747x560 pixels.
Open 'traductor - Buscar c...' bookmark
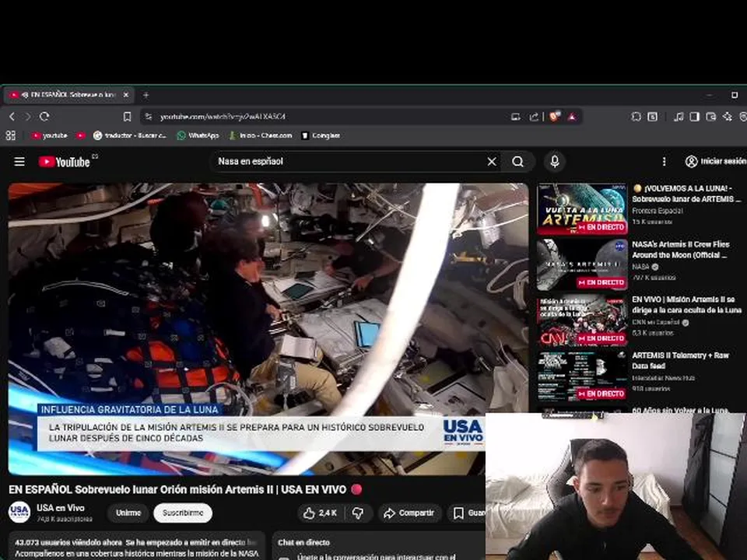(130, 135)
